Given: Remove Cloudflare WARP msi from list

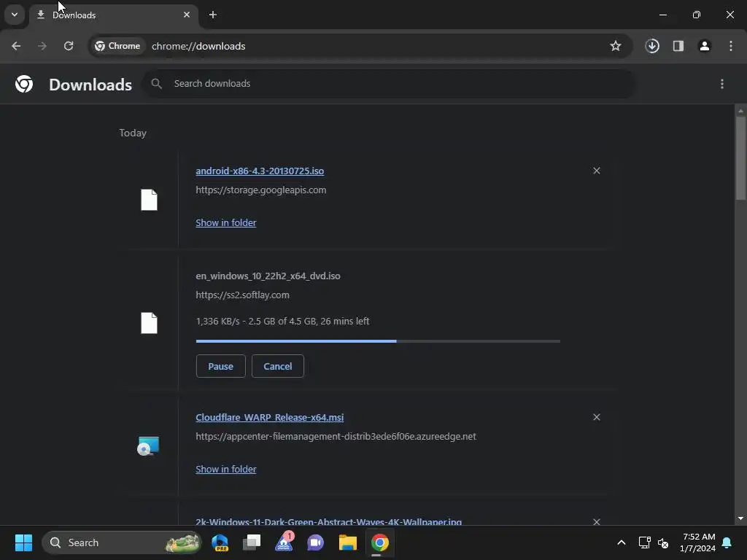Looking at the screenshot, I should click(x=597, y=418).
